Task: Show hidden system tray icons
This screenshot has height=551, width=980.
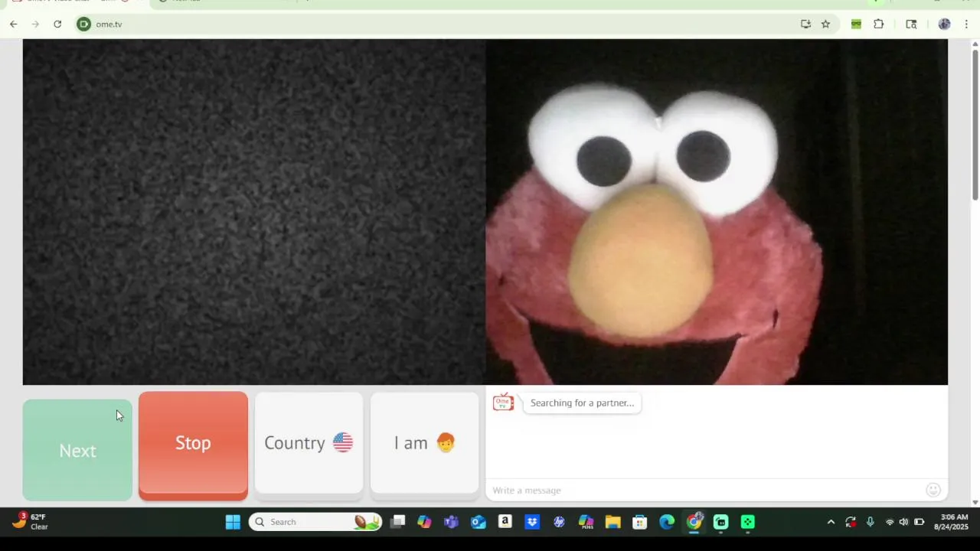Action: (x=831, y=522)
